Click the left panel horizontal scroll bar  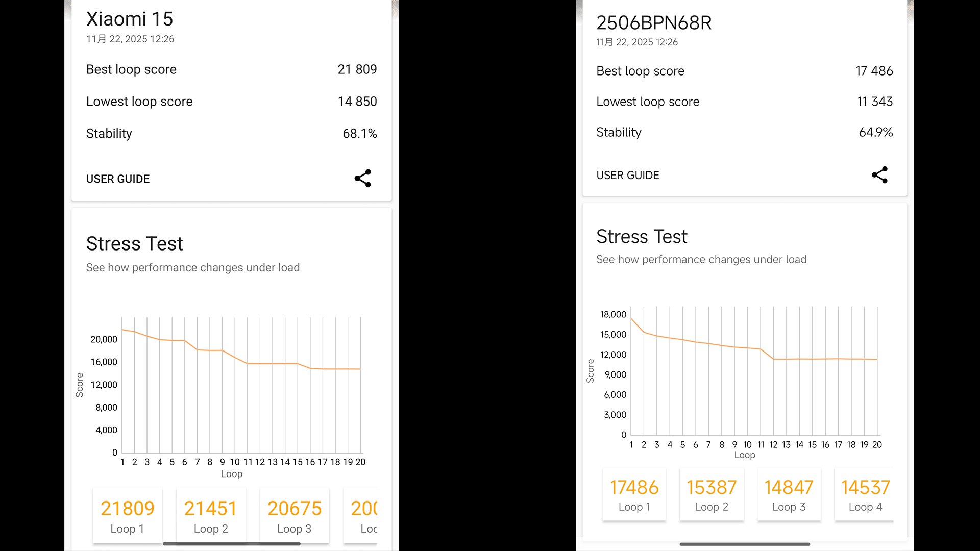[x=231, y=544]
